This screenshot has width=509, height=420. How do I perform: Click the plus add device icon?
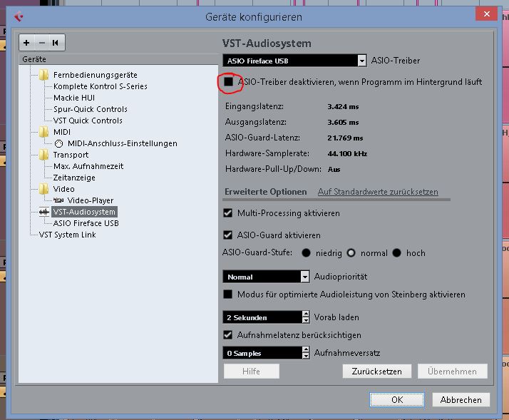(x=26, y=43)
